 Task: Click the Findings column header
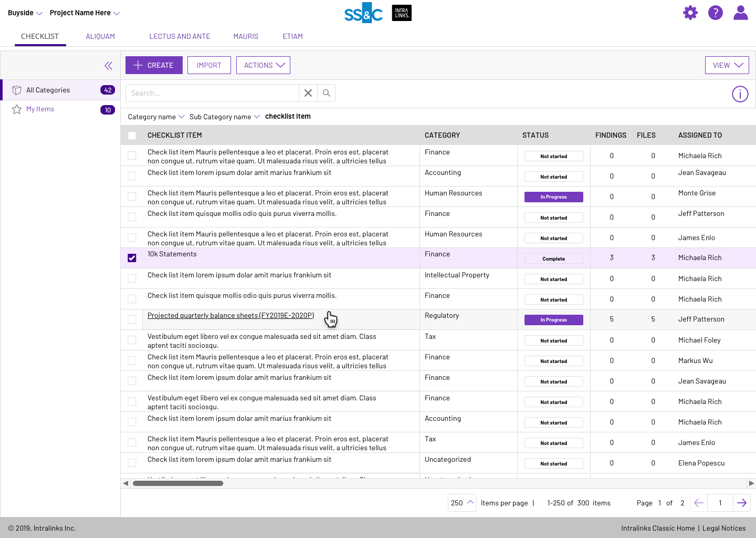(611, 135)
